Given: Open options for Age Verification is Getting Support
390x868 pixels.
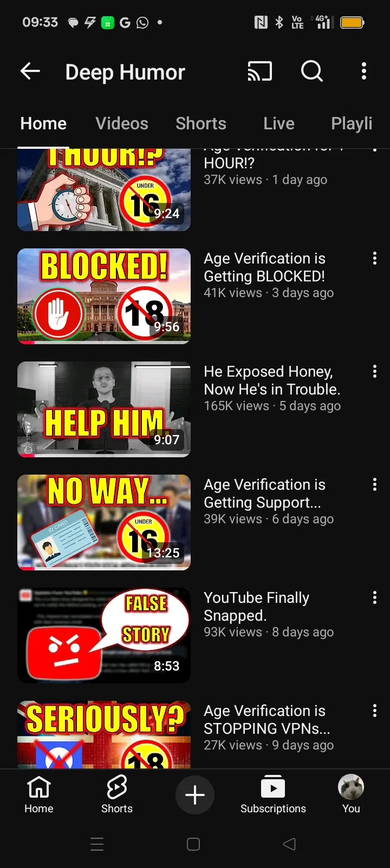Looking at the screenshot, I should 374,484.
